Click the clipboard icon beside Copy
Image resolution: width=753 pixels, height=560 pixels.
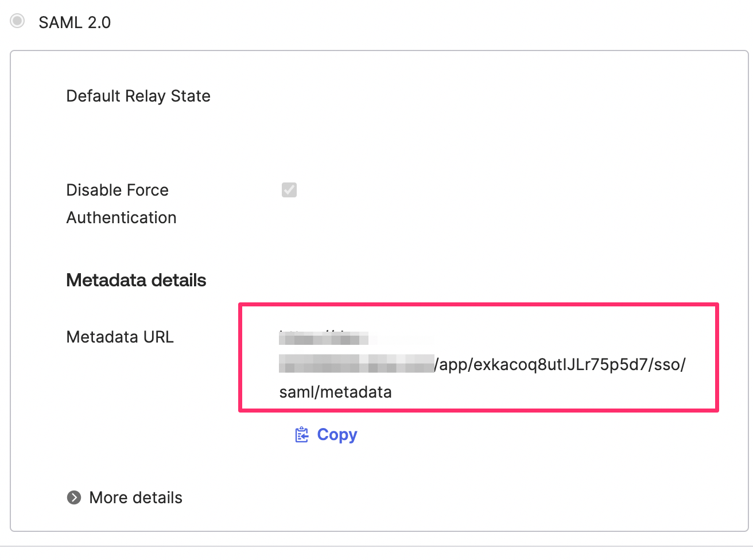[302, 435]
